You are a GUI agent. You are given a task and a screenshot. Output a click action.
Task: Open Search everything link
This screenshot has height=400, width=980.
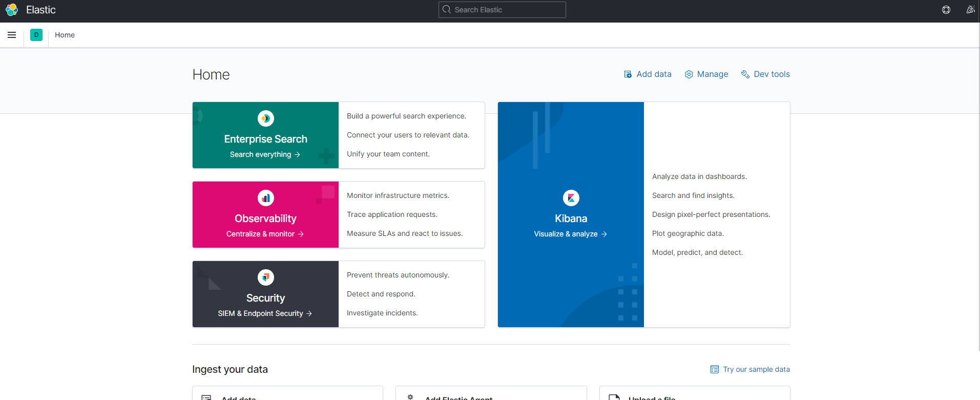[265, 154]
